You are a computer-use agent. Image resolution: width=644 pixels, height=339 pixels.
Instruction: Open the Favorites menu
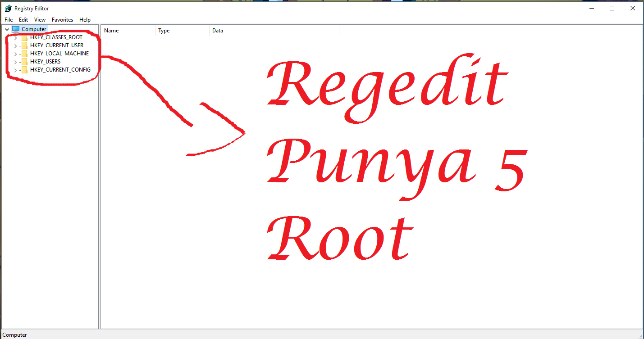click(62, 19)
